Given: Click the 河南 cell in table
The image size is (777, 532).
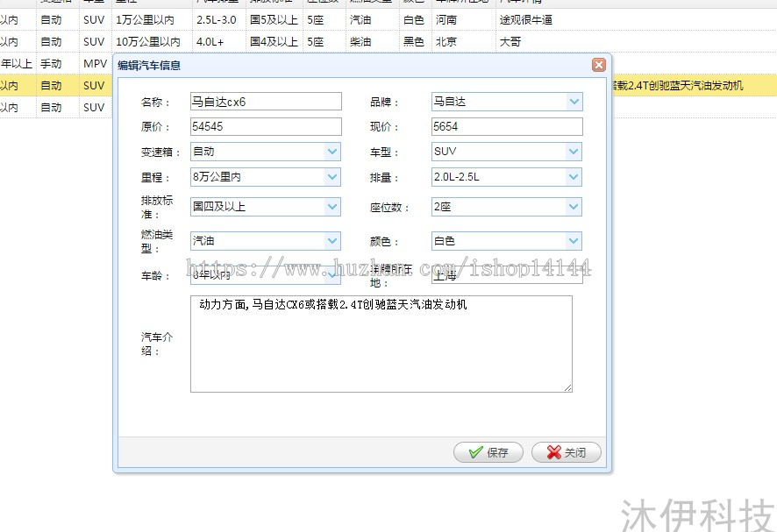Looking at the screenshot, I should (446, 20).
